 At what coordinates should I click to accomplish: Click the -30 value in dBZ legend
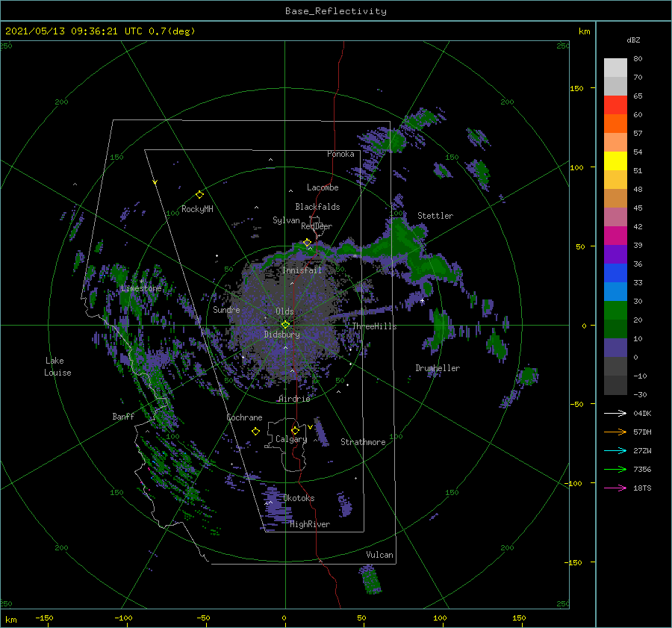pyautogui.click(x=641, y=395)
